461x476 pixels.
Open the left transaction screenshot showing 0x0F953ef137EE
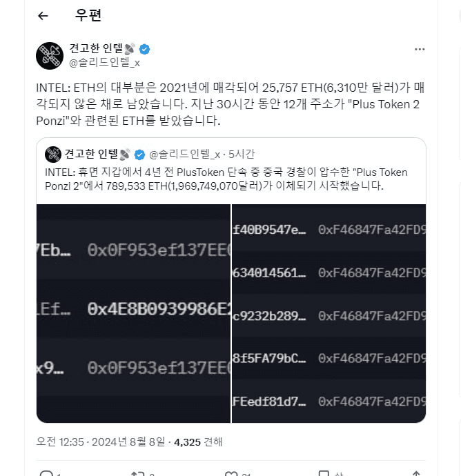134,313
